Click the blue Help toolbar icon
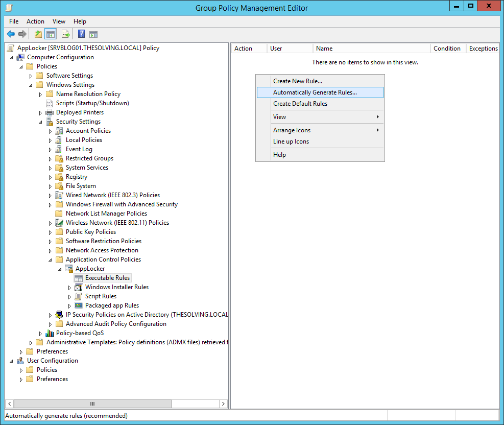The width and height of the screenshot is (504, 425). pyautogui.click(x=82, y=34)
